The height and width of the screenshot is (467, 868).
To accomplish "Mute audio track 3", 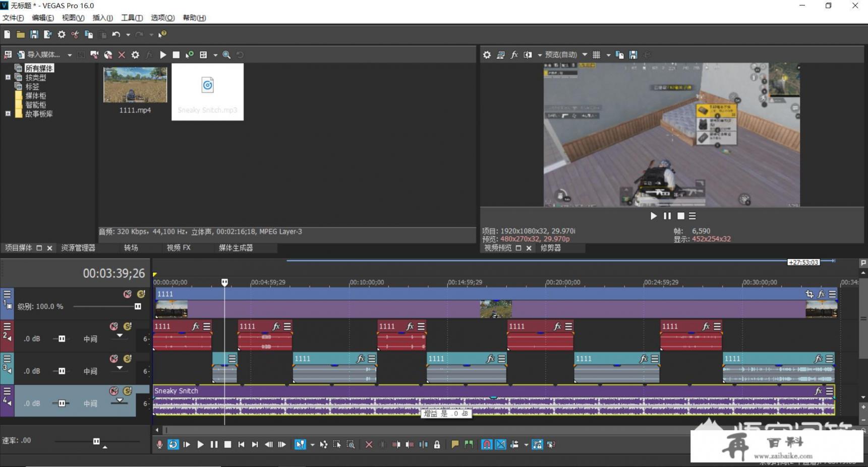I will (114, 359).
